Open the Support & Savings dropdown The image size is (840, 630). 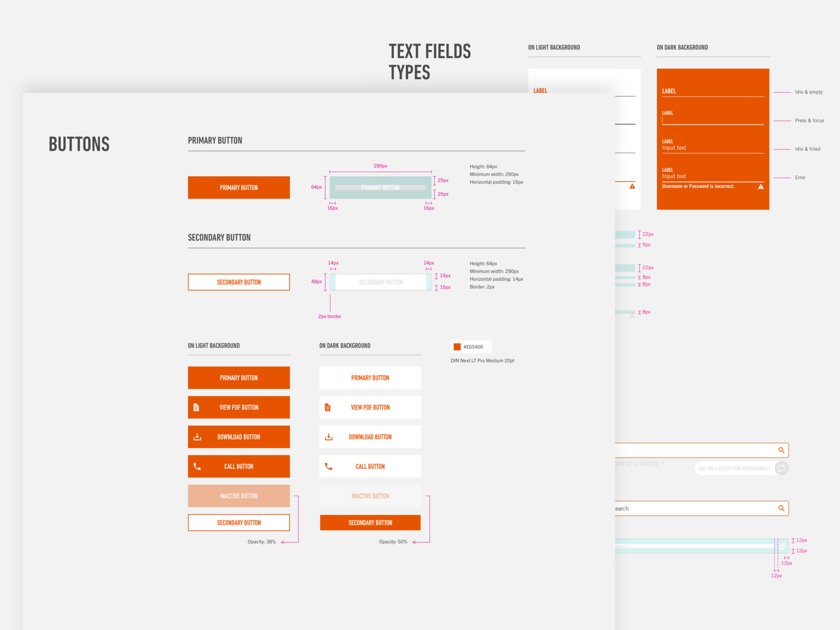pyautogui.click(x=636, y=464)
